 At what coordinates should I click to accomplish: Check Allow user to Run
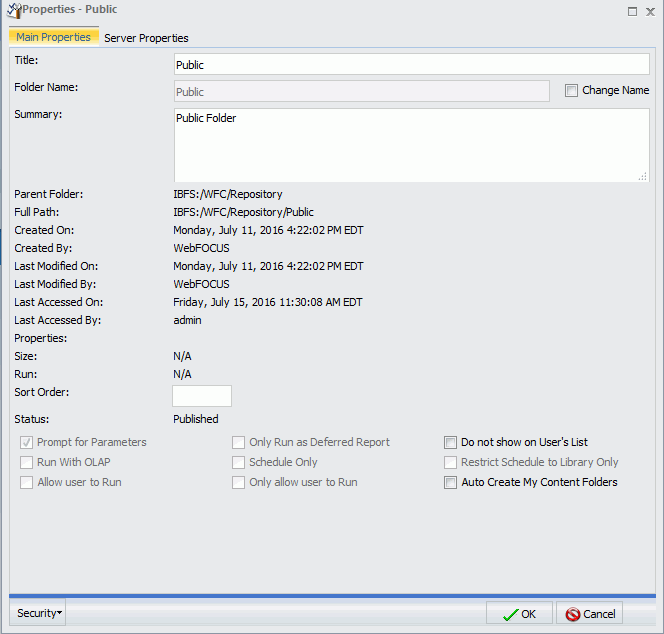coord(26,482)
